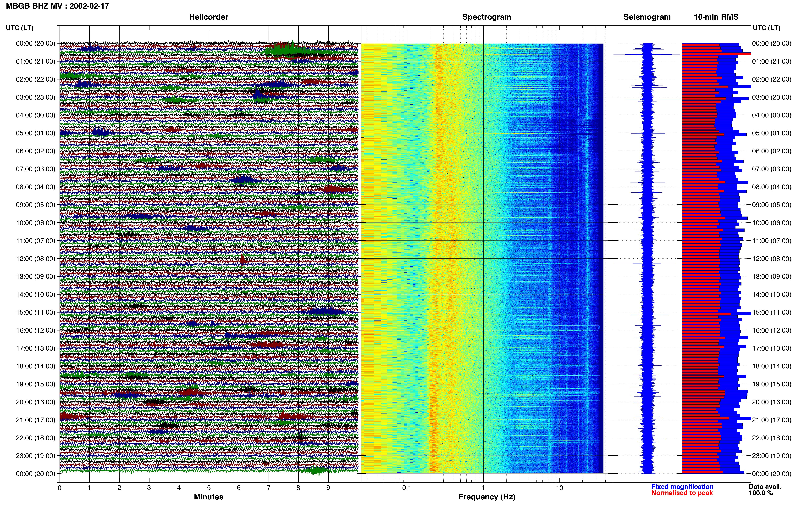Select left time label '23:00 (19:00)'
Viewport: 812px width, 508px height.
pos(36,456)
